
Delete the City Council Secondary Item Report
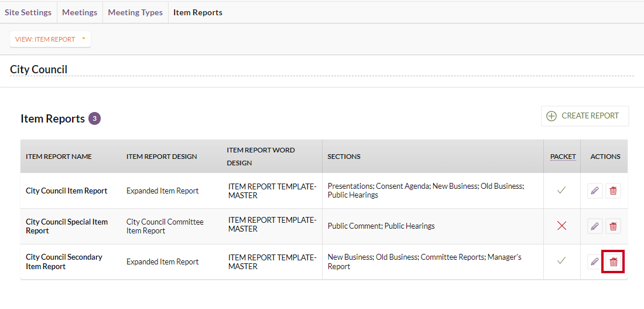click(613, 262)
